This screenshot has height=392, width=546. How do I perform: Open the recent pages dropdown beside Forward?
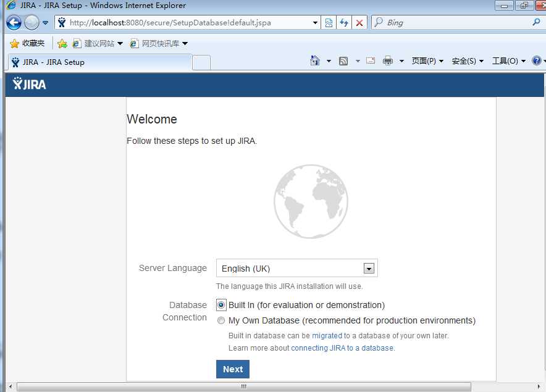point(46,23)
